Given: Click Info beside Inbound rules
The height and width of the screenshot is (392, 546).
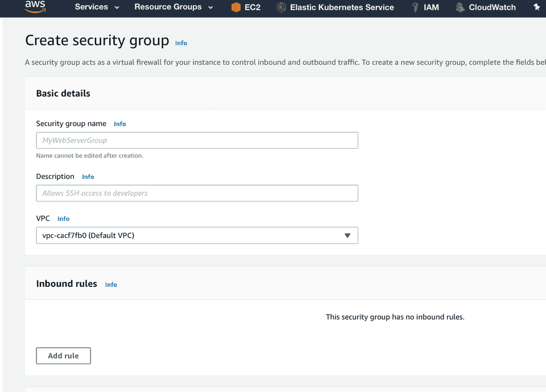Looking at the screenshot, I should [110, 285].
